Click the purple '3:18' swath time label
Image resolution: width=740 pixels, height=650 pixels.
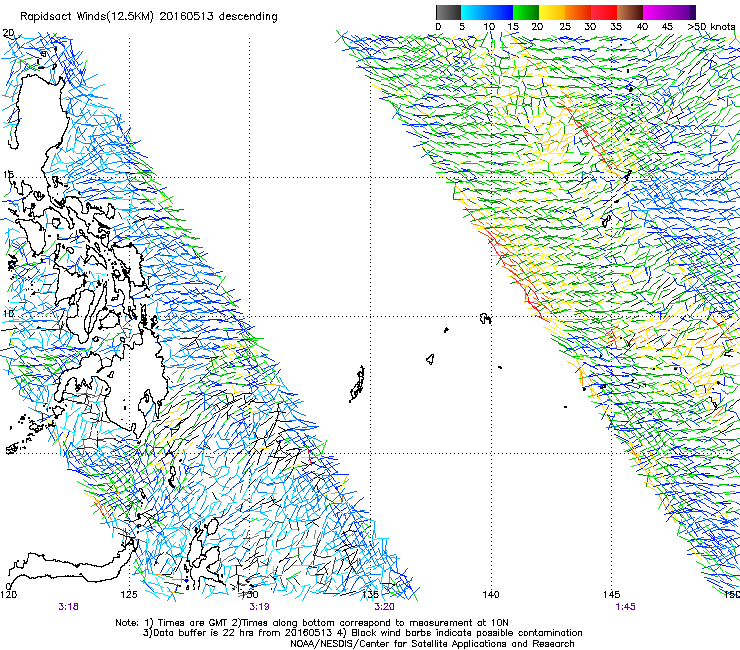68,607
